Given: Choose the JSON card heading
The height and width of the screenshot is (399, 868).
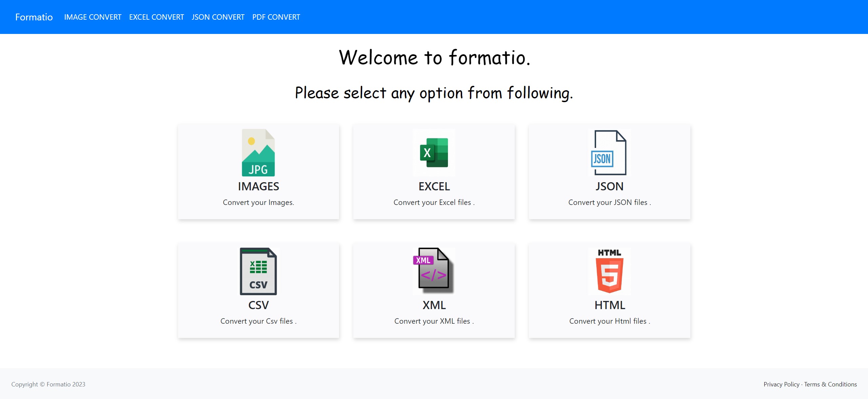Looking at the screenshot, I should 609,186.
